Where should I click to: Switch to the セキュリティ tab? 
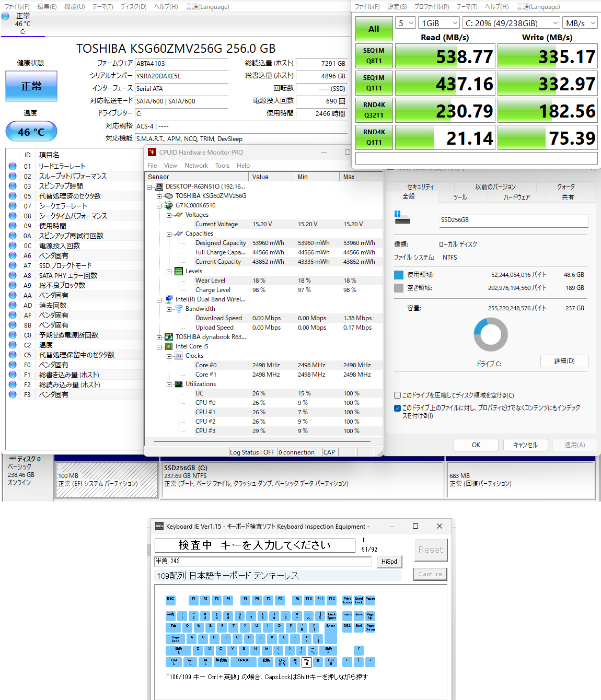tap(420, 186)
